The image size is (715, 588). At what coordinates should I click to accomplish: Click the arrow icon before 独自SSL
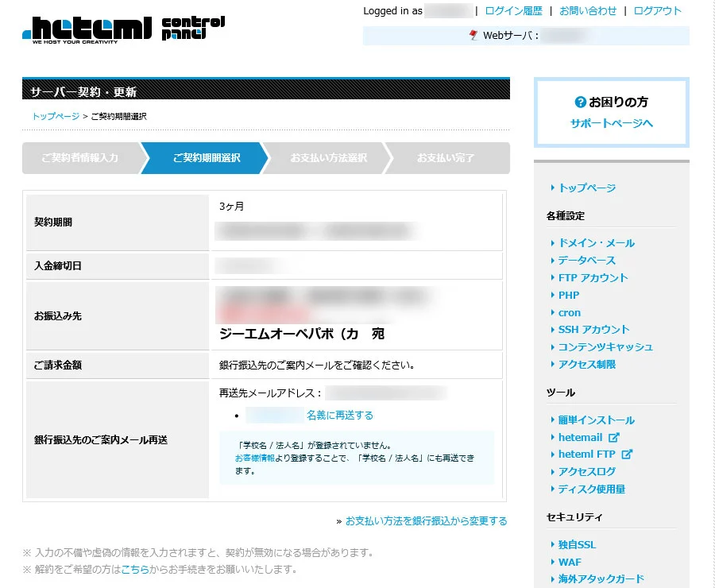pos(552,544)
